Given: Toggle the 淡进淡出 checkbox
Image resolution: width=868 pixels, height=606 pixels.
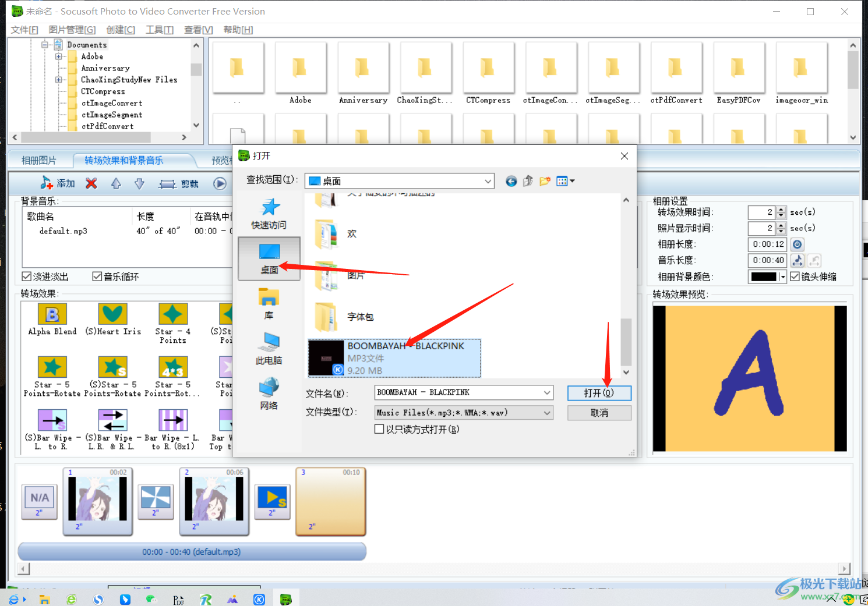Looking at the screenshot, I should tap(26, 277).
